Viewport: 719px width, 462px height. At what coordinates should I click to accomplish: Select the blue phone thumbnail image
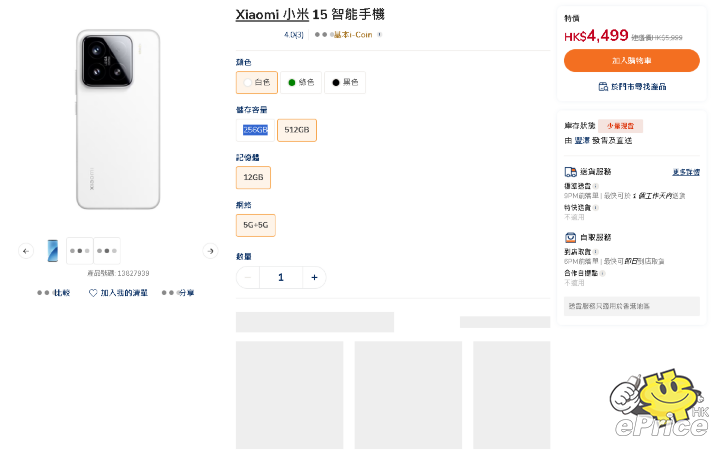(52, 251)
